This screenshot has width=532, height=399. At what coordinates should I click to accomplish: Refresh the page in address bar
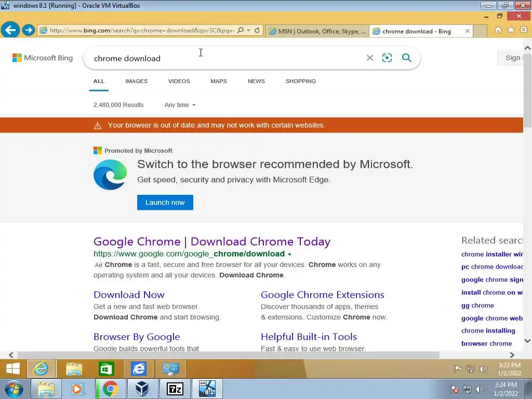tap(257, 30)
